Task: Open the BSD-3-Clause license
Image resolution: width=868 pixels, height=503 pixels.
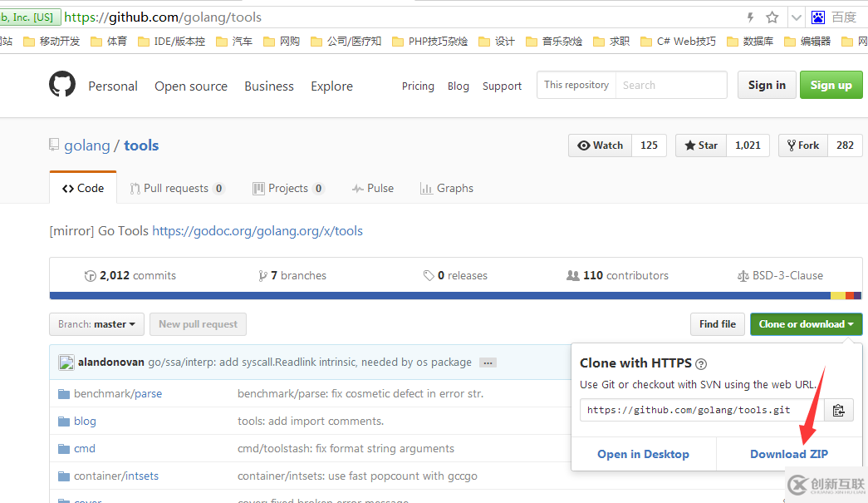Action: [x=780, y=275]
